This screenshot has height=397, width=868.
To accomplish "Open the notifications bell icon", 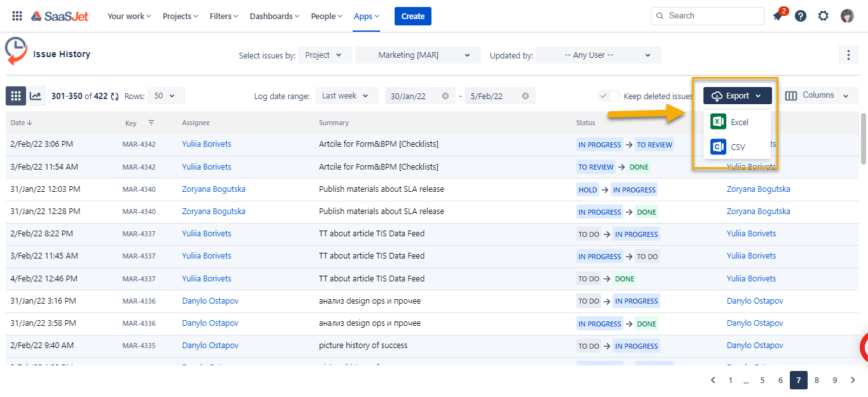I will point(778,16).
